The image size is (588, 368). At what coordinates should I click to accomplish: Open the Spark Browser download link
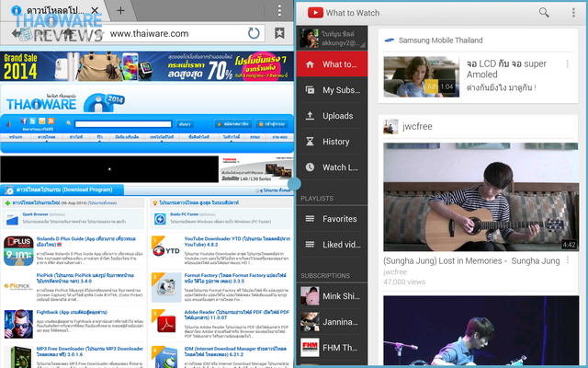[35, 214]
